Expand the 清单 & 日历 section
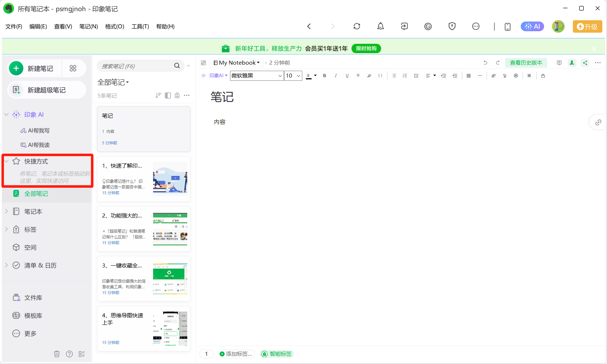The width and height of the screenshot is (607, 364). click(6, 265)
